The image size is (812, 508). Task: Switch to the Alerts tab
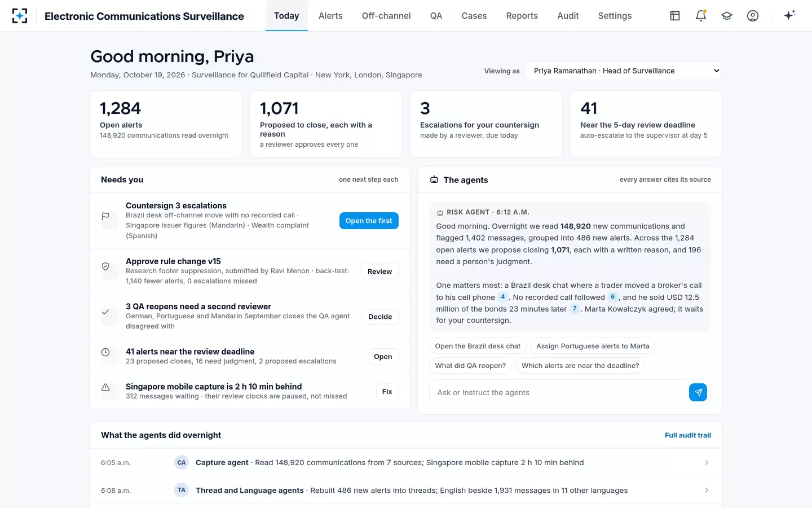[330, 16]
